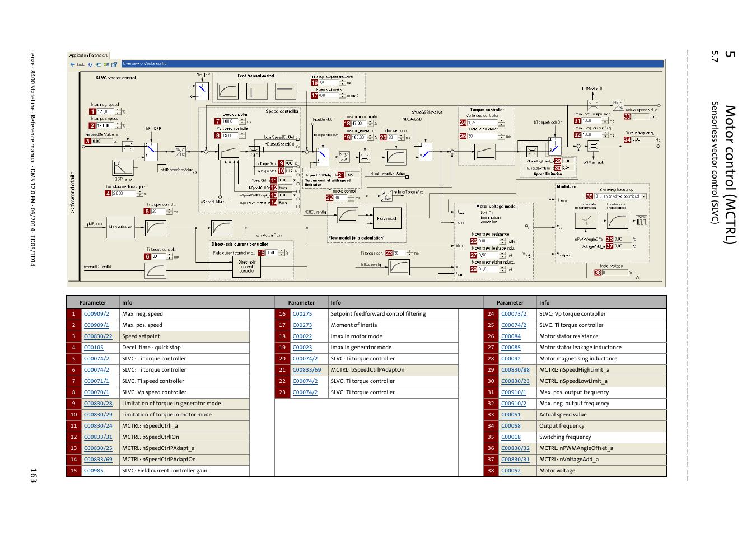Image resolution: width=756 pixels, height=534 pixels.
Task: Click the %/Hz converter block
Action: (x=180, y=151)
